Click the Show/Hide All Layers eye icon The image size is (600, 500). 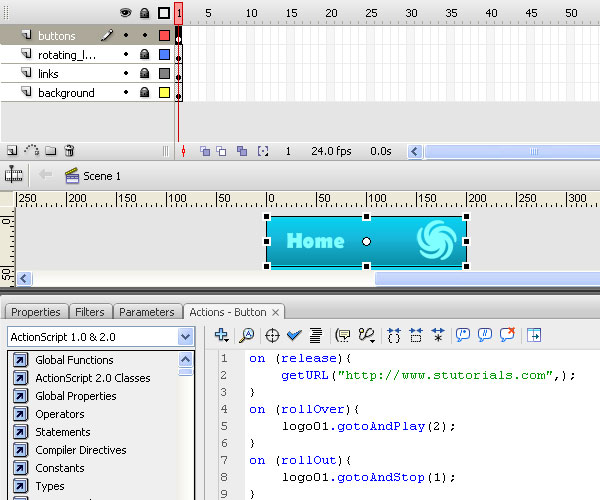tap(126, 13)
